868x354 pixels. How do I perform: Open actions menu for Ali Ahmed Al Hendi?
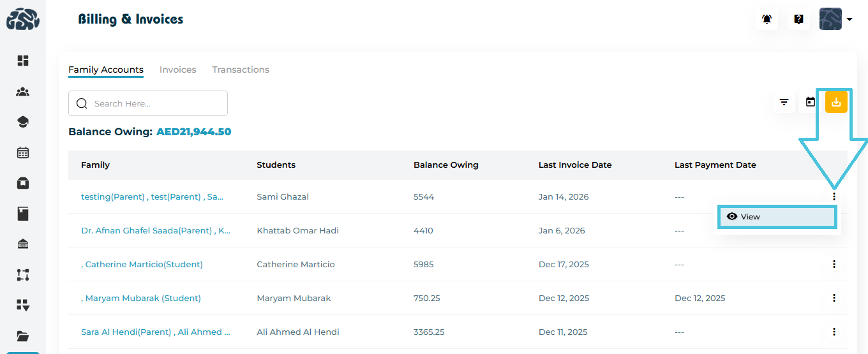[834, 332]
